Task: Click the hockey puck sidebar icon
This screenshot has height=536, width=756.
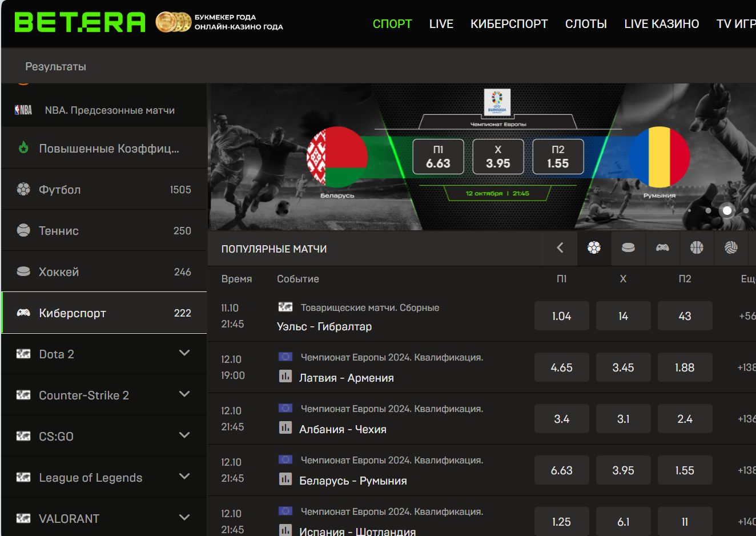Action: click(23, 271)
